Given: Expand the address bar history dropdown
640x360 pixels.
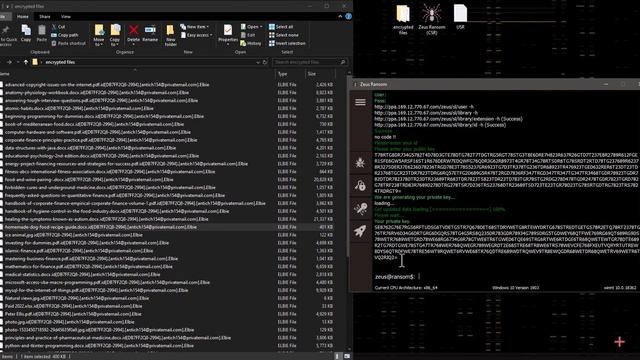Looking at the screenshot, I should coord(258,62).
